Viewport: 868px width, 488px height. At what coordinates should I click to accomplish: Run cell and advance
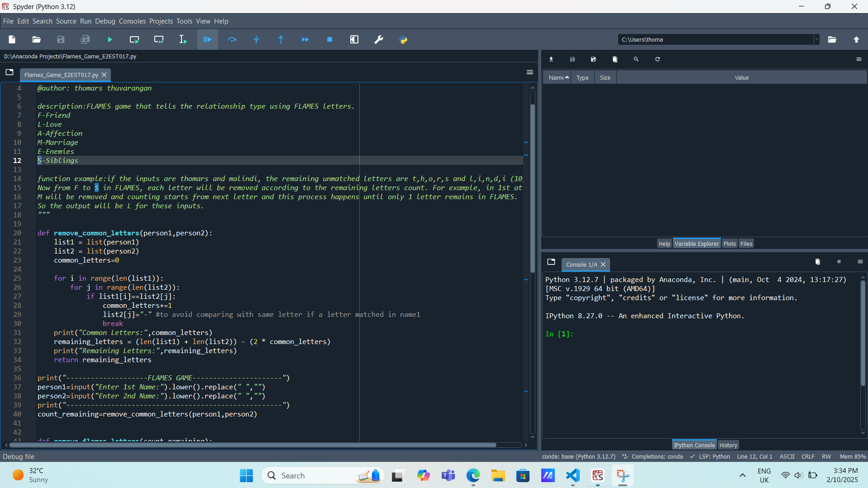point(159,40)
